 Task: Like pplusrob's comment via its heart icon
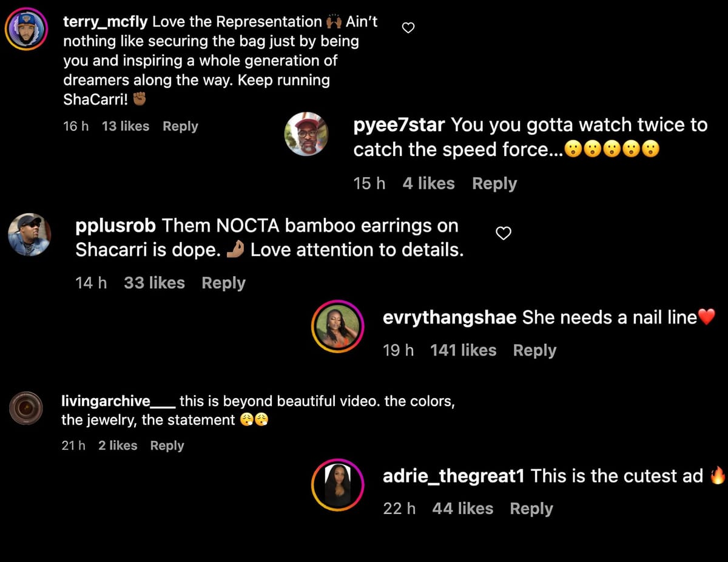(x=503, y=232)
